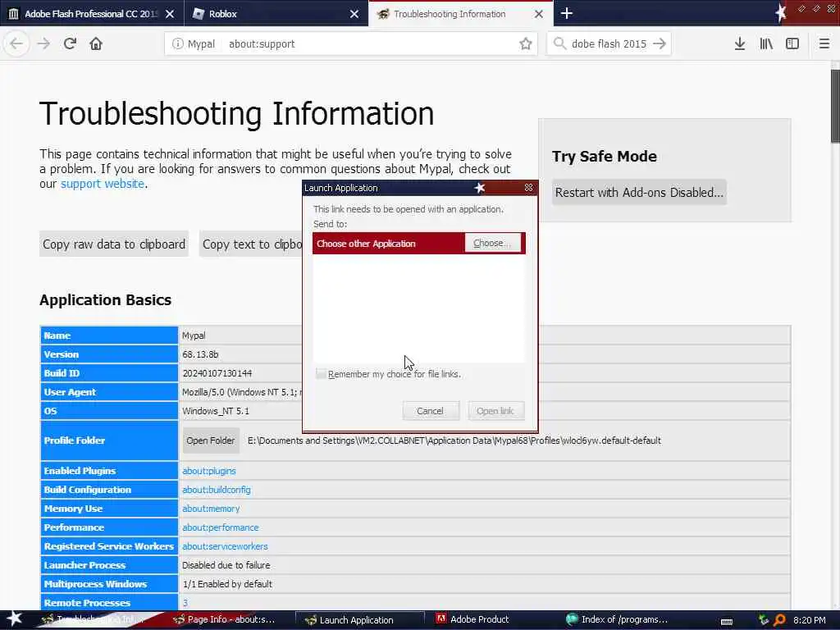Switch to the Roblox tab
Screen dimensions: 840x630
276,14
